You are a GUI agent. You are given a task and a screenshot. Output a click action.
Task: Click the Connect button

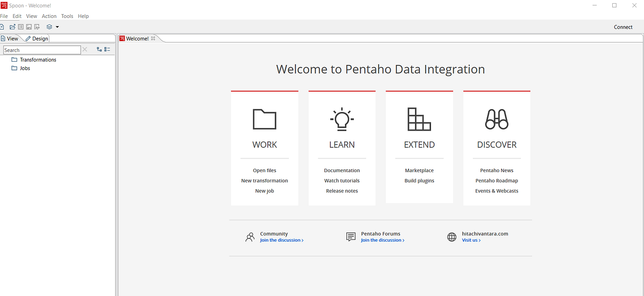click(x=623, y=27)
